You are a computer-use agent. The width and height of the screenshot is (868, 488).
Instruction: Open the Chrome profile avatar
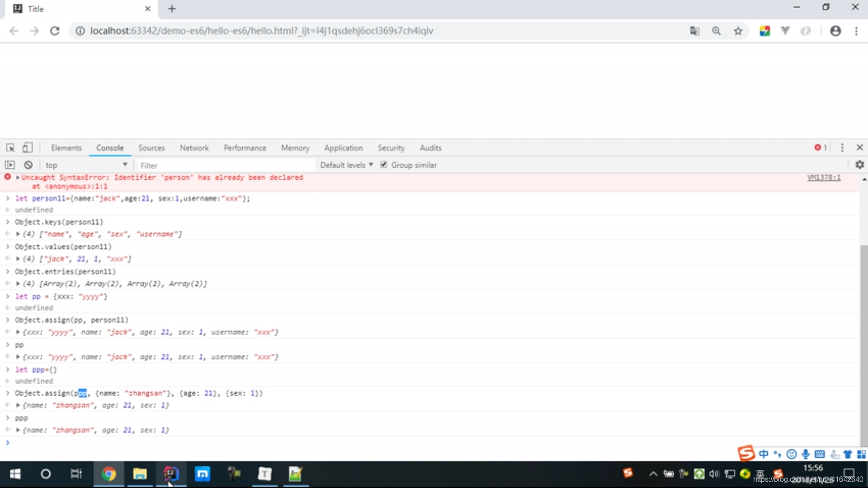(x=835, y=31)
